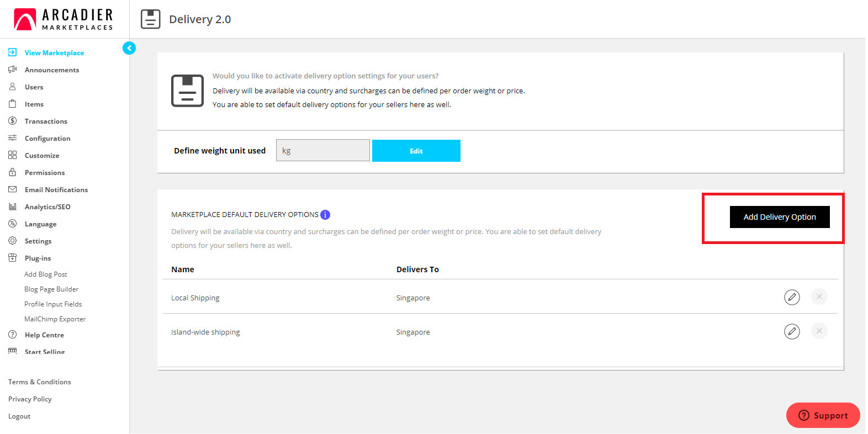Viewport: 868px width, 434px height.
Task: Open the Support chat button
Action: coord(823,415)
